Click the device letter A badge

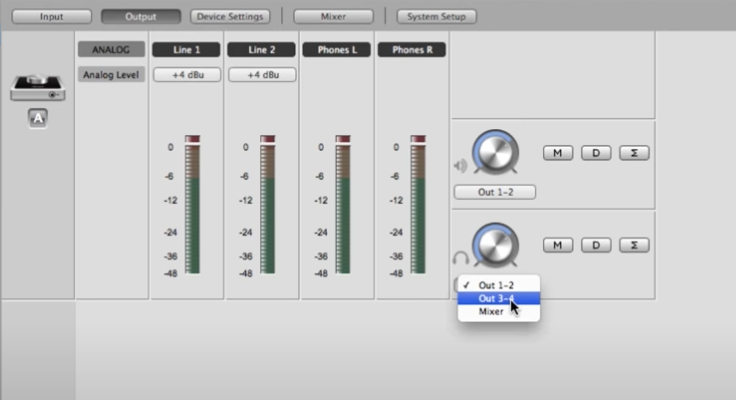(38, 118)
